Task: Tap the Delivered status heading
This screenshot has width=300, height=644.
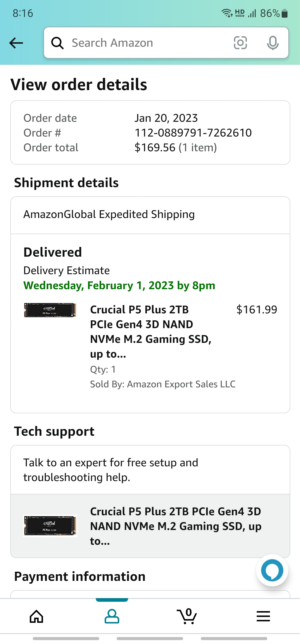Action: click(x=52, y=252)
